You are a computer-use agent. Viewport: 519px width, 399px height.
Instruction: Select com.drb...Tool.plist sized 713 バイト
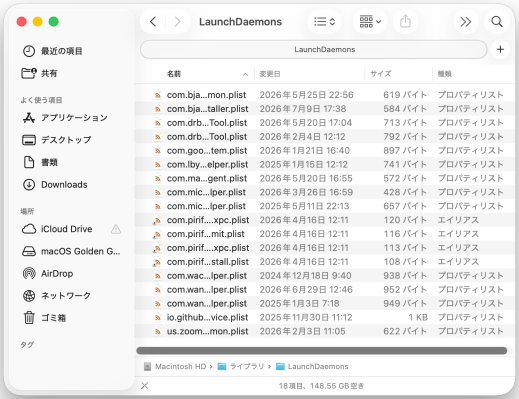325,123
